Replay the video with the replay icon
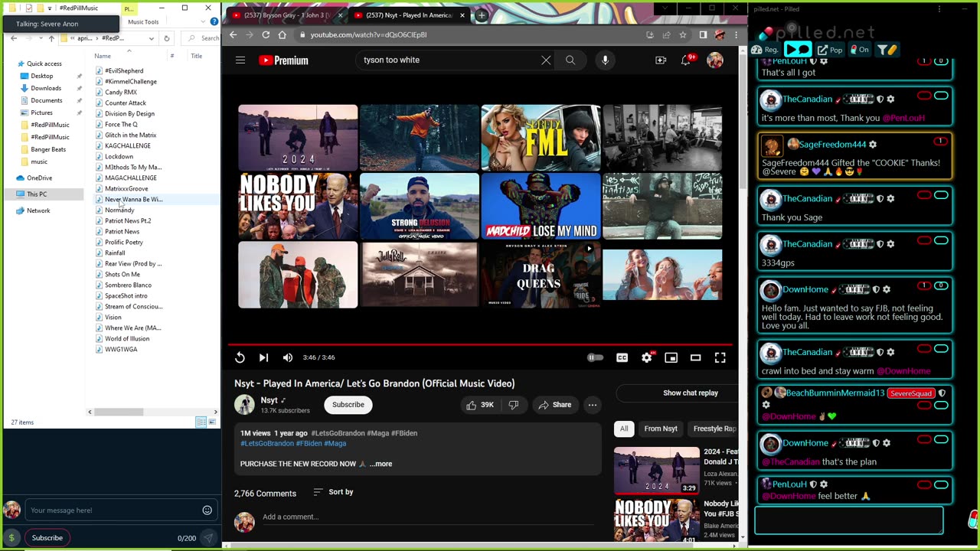Viewport: 980px width, 551px height. click(240, 357)
